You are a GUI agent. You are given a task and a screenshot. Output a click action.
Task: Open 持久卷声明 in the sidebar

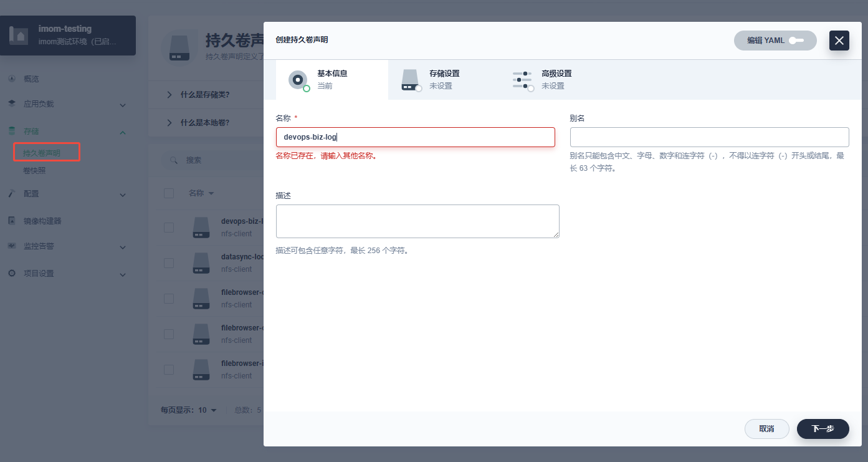[42, 153]
